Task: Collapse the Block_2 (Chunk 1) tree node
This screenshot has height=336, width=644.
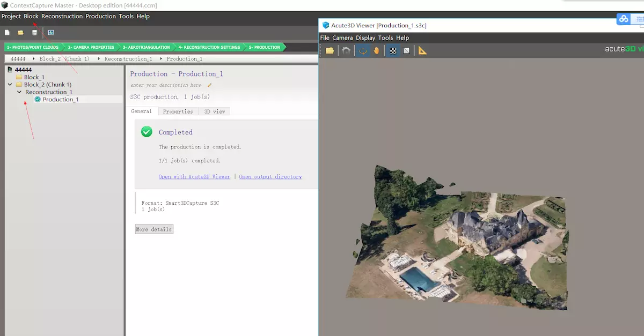Action: 10,85
